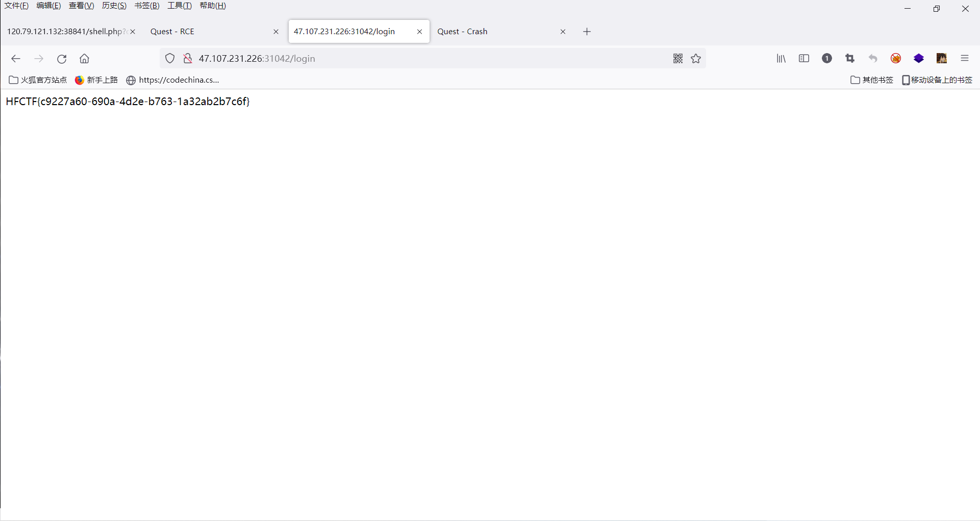The height and width of the screenshot is (521, 980).
Task: Open the 火狐官方站点 bookmark folder
Action: 38,80
